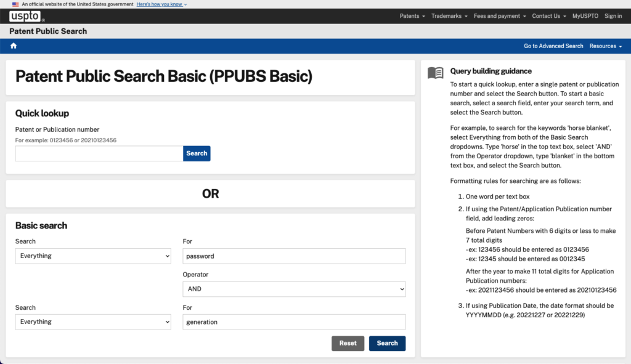Click the Patent or Publication number field

[99, 153]
